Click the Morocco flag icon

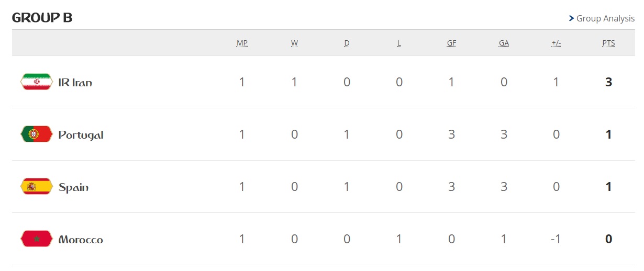[x=37, y=239]
